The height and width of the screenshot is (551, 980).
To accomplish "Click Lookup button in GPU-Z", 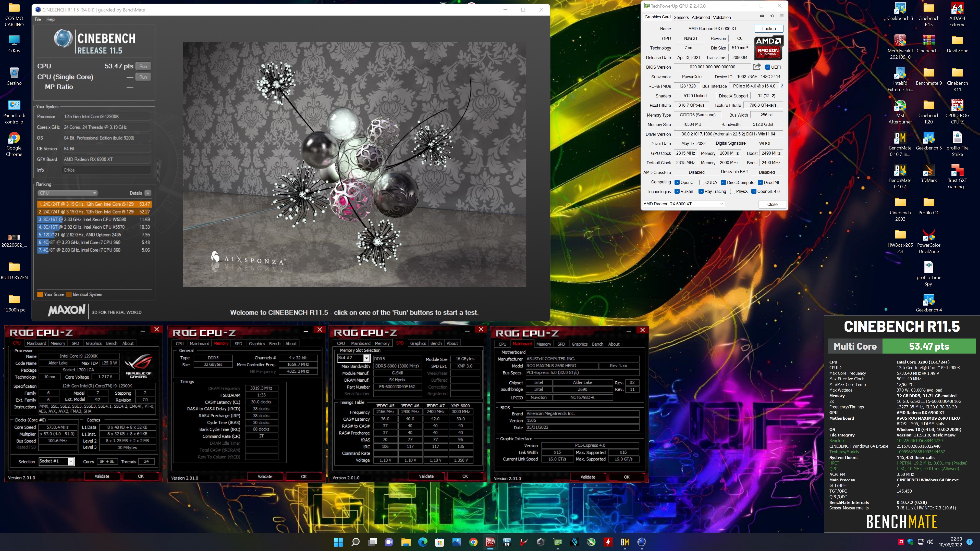I will coord(768,29).
